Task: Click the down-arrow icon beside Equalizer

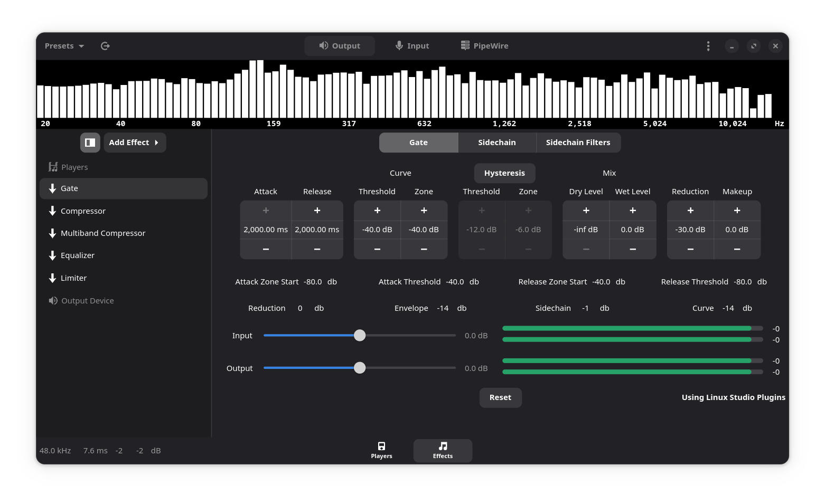Action: [52, 255]
